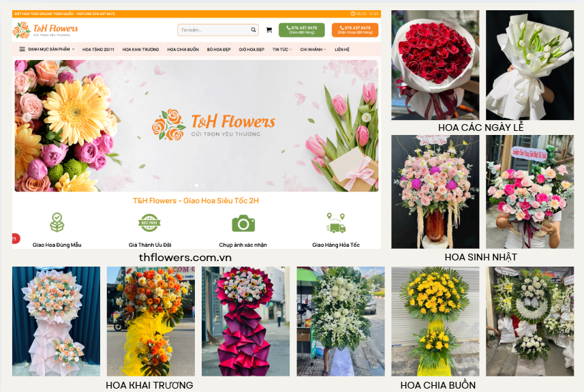The image size is (584, 392).
Task: Click the white tulip bouquet photo
Action: coord(529,65)
